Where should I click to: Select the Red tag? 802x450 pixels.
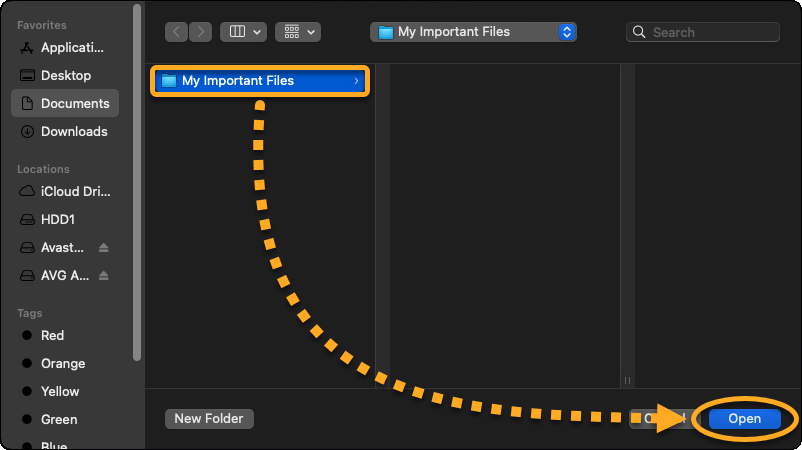(52, 335)
